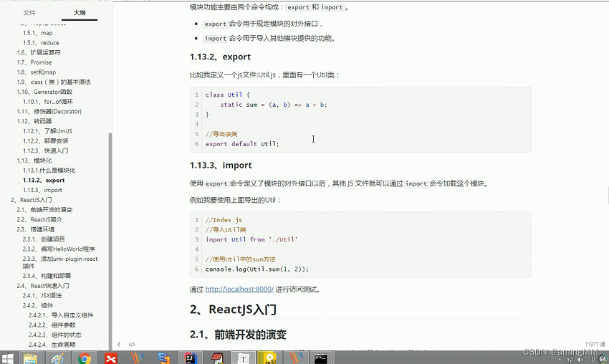Select outline entry 1.8、set和map
Image resolution: width=609 pixels, height=364 pixels.
tap(36, 72)
